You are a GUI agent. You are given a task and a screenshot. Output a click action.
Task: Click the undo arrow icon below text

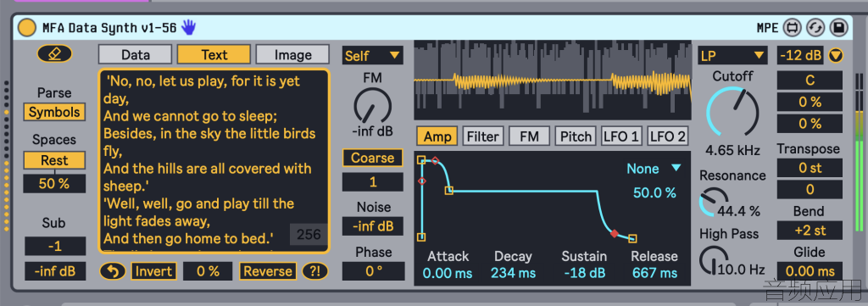[113, 271]
